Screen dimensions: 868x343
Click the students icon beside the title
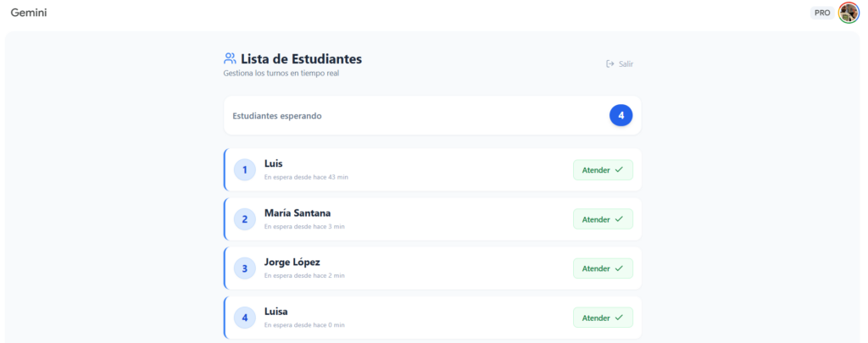click(x=230, y=59)
